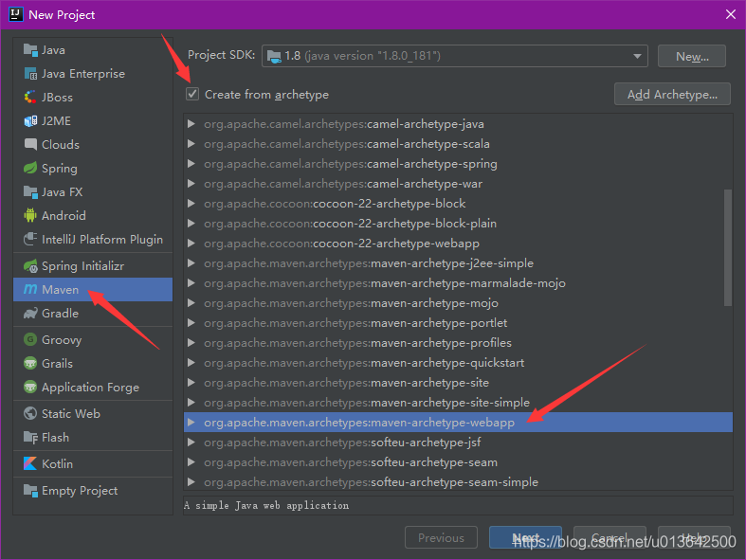Click the IntelliJ logo in title bar

[x=15, y=14]
